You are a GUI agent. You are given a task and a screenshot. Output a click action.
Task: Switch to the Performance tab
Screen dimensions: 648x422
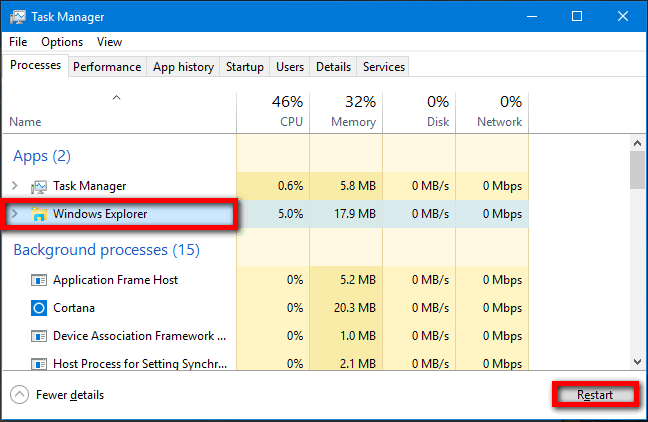[x=107, y=67]
